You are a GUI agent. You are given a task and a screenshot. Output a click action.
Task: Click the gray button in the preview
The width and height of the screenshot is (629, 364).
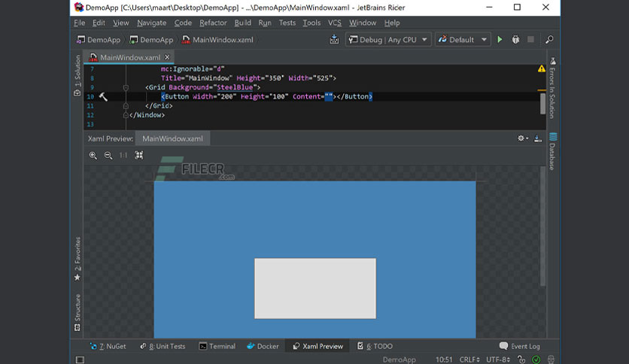coord(315,289)
